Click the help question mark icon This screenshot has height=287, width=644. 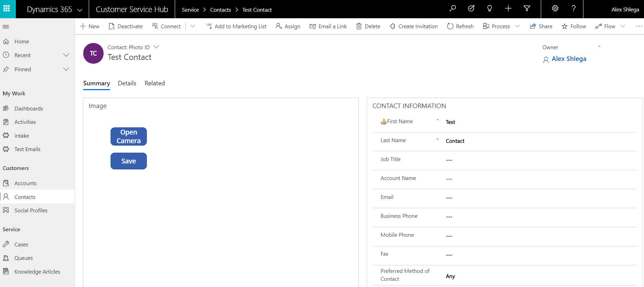click(x=573, y=9)
